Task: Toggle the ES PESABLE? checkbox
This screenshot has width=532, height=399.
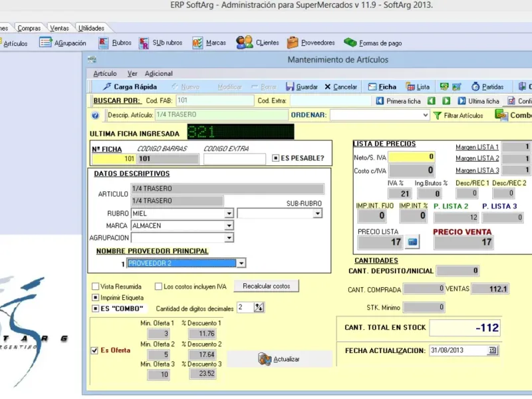Action: click(x=275, y=158)
